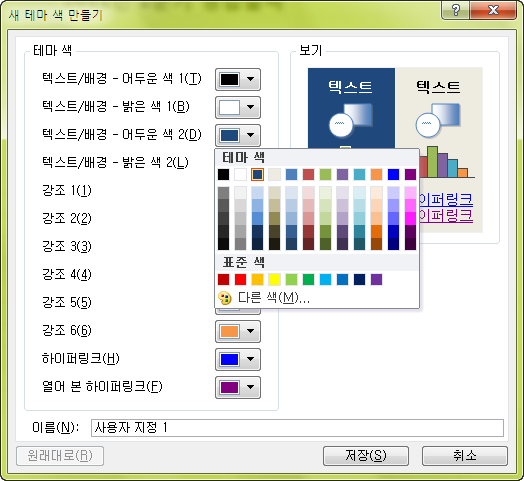Click the 강조 5(5) label

point(67,303)
